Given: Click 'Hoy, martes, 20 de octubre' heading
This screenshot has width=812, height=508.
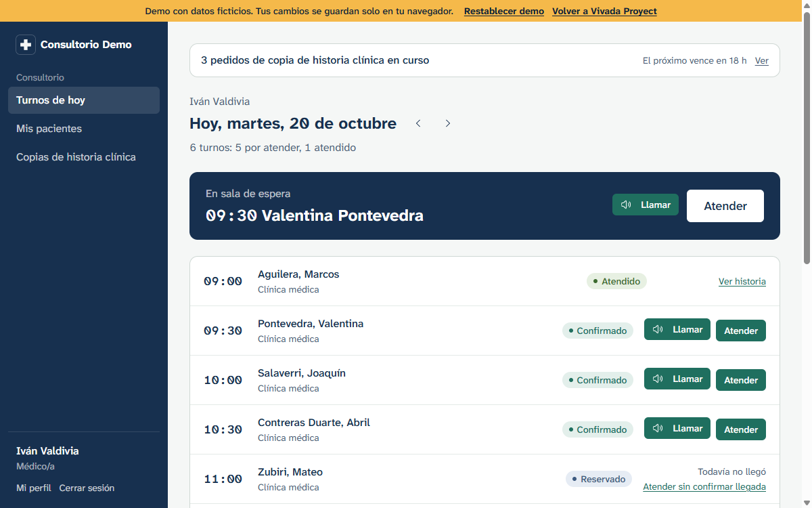Looking at the screenshot, I should pyautogui.click(x=293, y=123).
